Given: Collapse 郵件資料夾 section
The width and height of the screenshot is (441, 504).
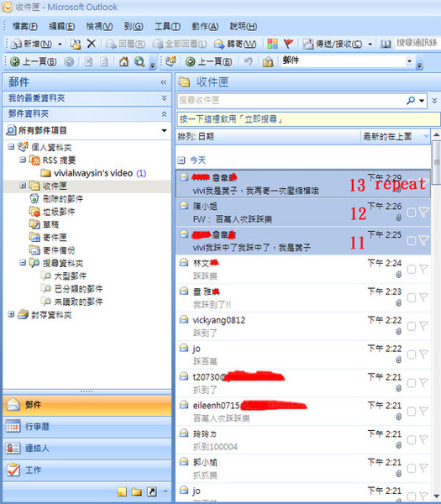Looking at the screenshot, I should [164, 113].
